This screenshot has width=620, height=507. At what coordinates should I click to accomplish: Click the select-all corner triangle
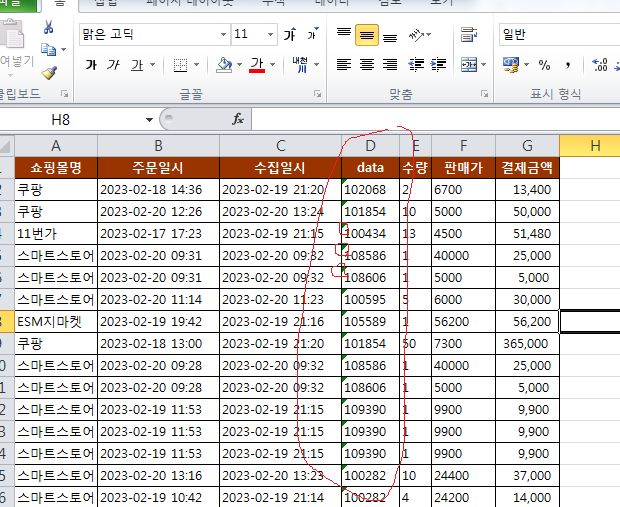[6, 146]
